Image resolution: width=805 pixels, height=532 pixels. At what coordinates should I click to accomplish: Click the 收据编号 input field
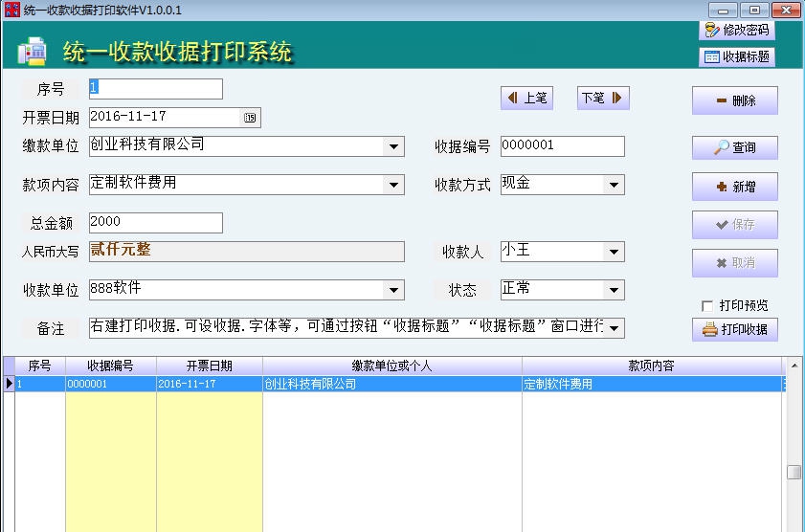(x=563, y=146)
